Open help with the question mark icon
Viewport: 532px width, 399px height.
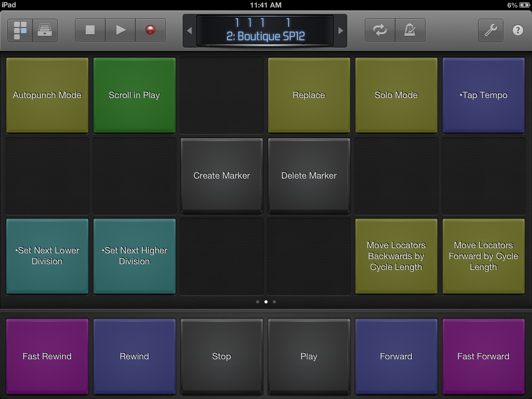518,30
